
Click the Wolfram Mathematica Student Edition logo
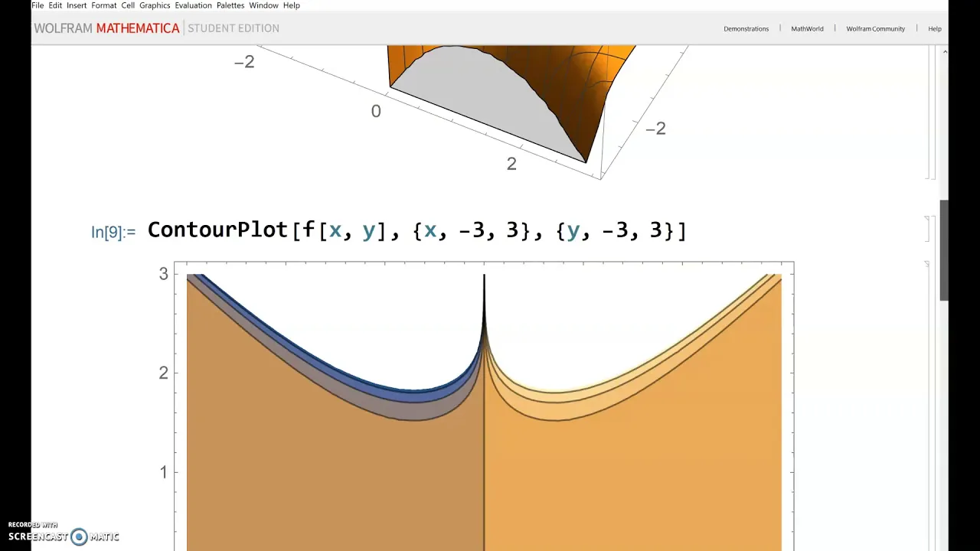pos(156,28)
